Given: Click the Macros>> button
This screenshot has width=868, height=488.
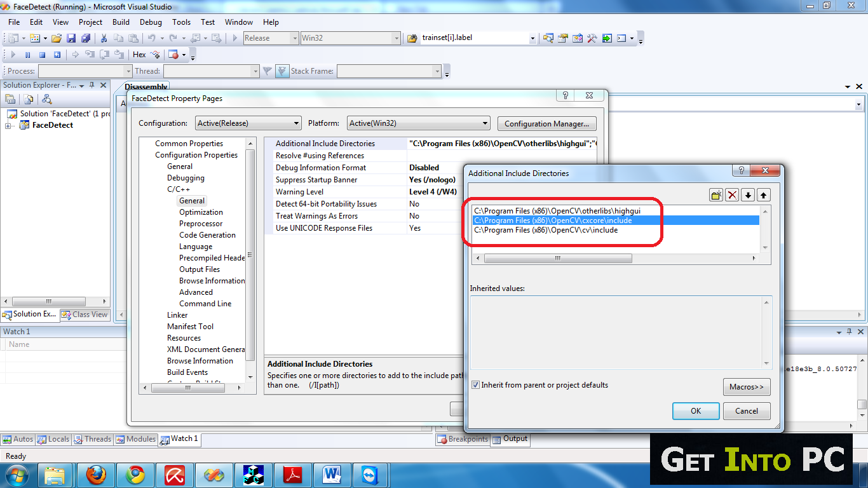Looking at the screenshot, I should (746, 387).
